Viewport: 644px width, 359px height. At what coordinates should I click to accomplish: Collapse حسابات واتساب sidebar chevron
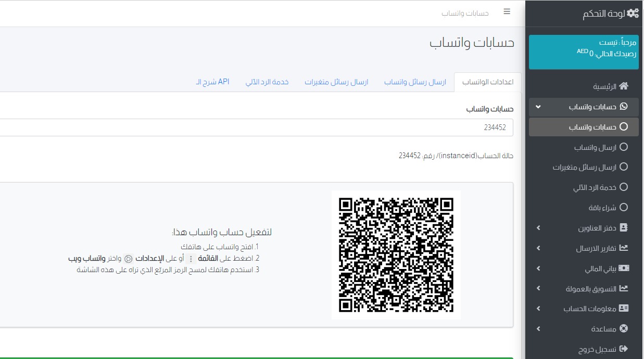[538, 107]
